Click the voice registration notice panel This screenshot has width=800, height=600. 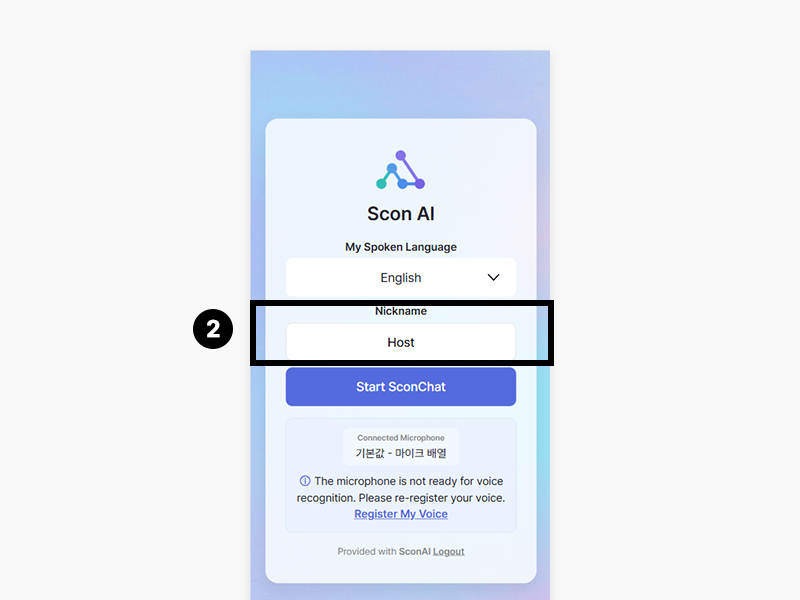401,475
